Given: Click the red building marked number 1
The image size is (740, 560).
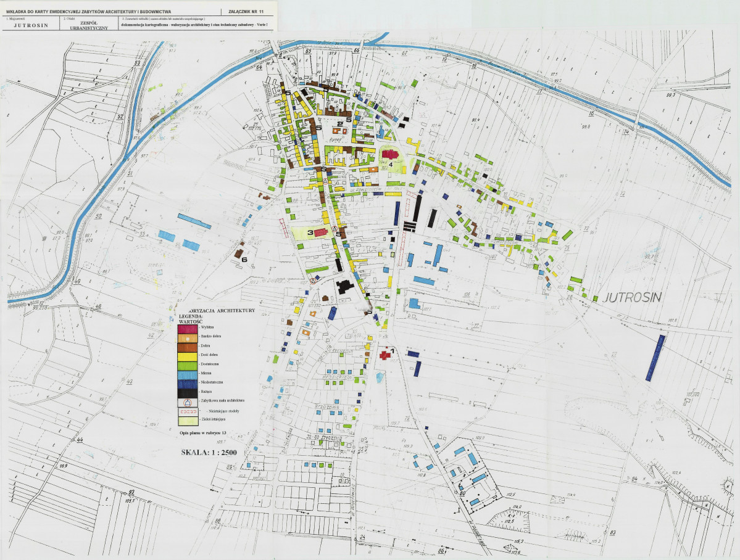Looking at the screenshot, I should (386, 355).
